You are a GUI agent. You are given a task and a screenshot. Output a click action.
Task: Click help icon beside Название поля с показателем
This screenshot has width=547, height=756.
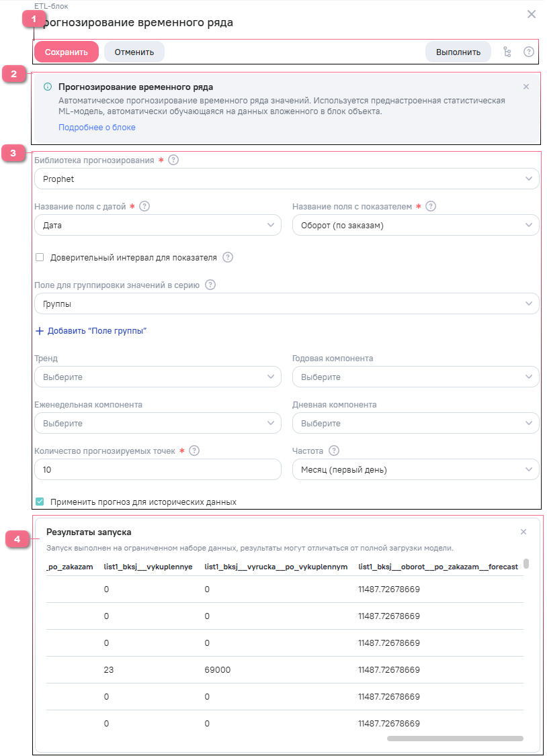(431, 207)
